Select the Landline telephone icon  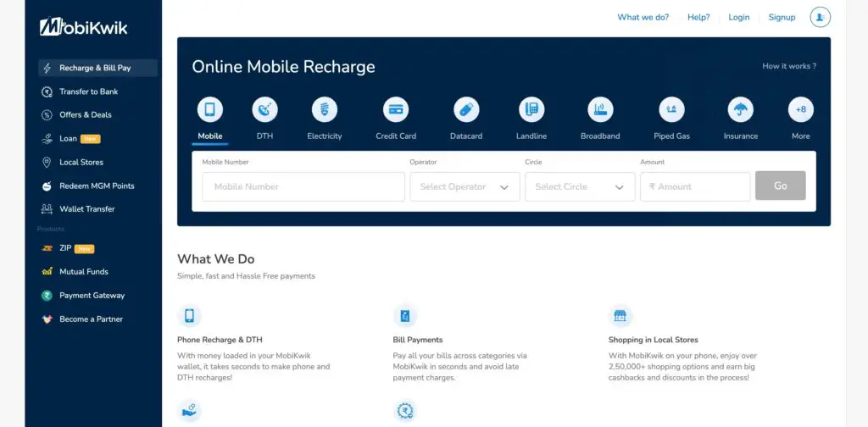[x=531, y=109]
